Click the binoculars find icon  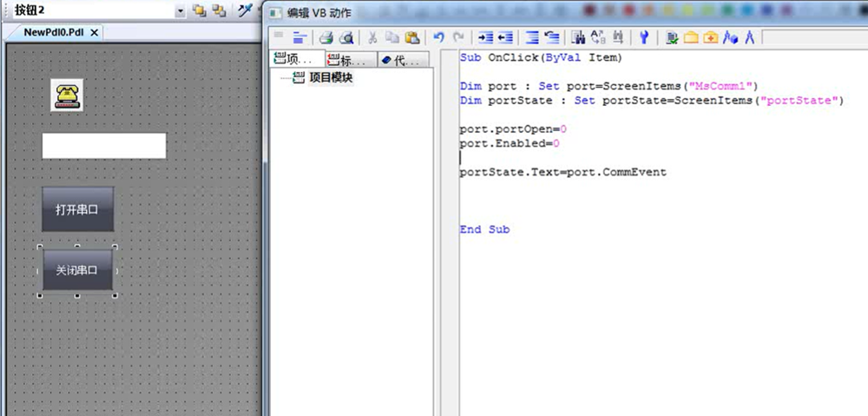pyautogui.click(x=577, y=37)
